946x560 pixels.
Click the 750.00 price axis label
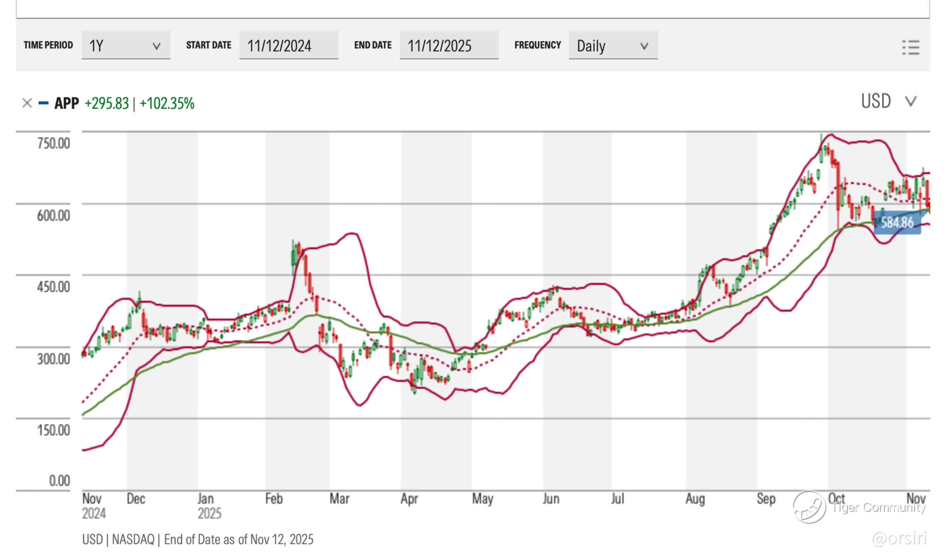click(53, 143)
